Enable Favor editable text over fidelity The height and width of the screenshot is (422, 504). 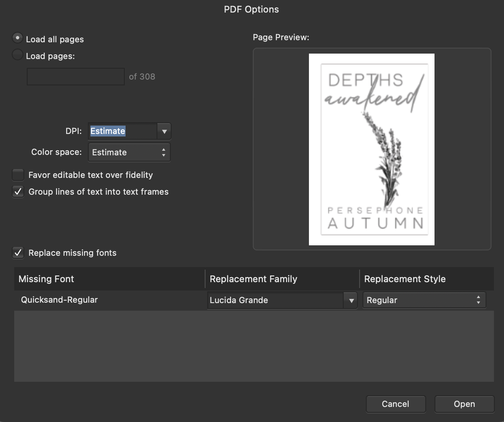pyautogui.click(x=18, y=175)
